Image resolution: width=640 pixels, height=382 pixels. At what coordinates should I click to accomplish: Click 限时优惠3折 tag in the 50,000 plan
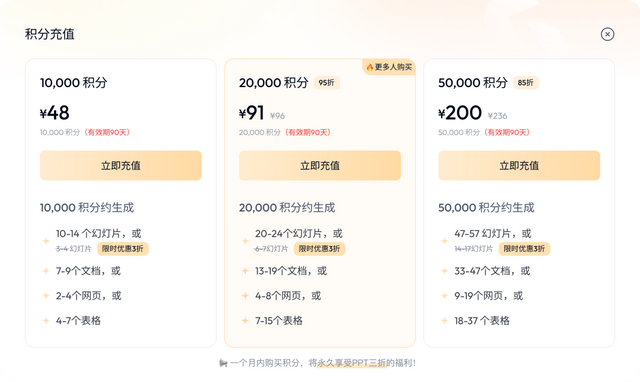(524, 249)
